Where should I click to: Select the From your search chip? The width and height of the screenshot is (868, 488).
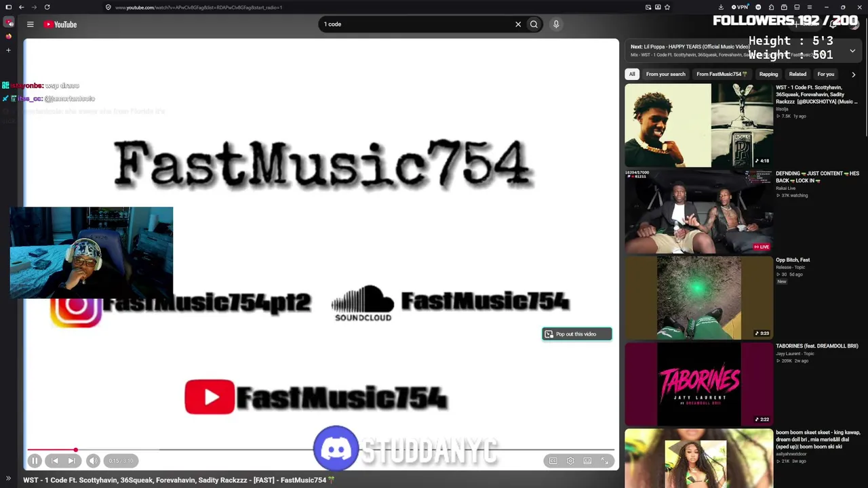point(665,74)
